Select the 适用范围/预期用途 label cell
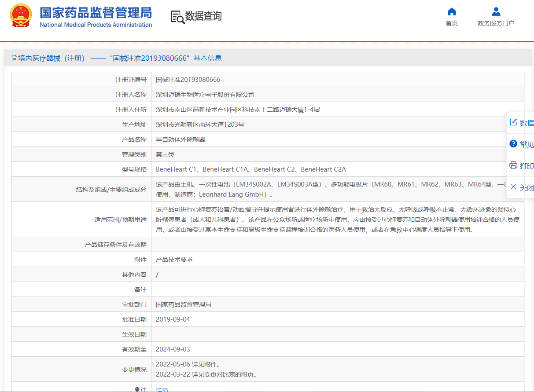534x392 pixels. 81,220
